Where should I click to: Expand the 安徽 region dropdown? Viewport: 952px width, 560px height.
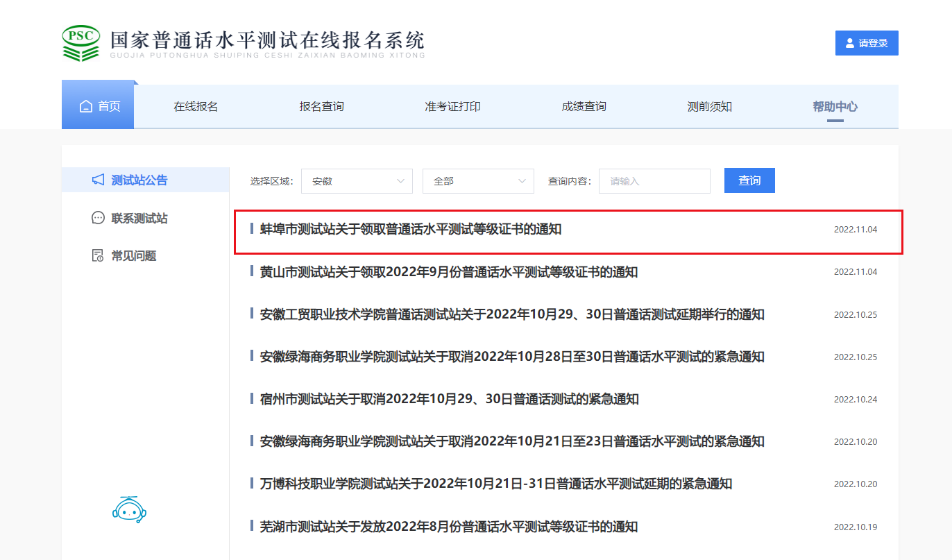pyautogui.click(x=358, y=181)
